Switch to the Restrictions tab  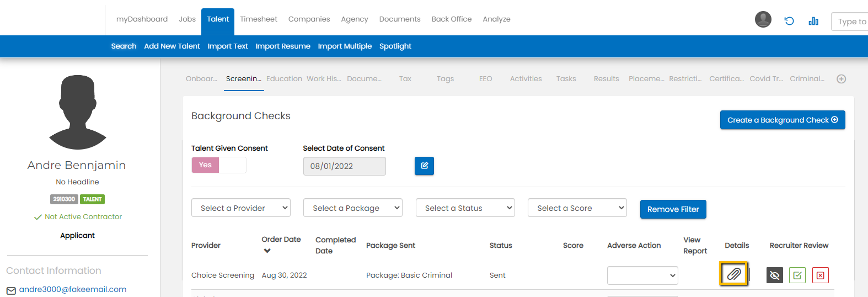tap(685, 79)
